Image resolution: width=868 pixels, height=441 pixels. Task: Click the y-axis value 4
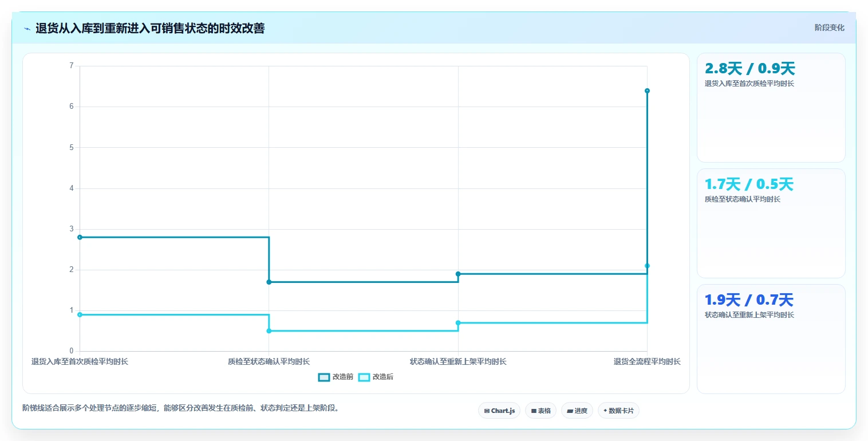pos(72,188)
